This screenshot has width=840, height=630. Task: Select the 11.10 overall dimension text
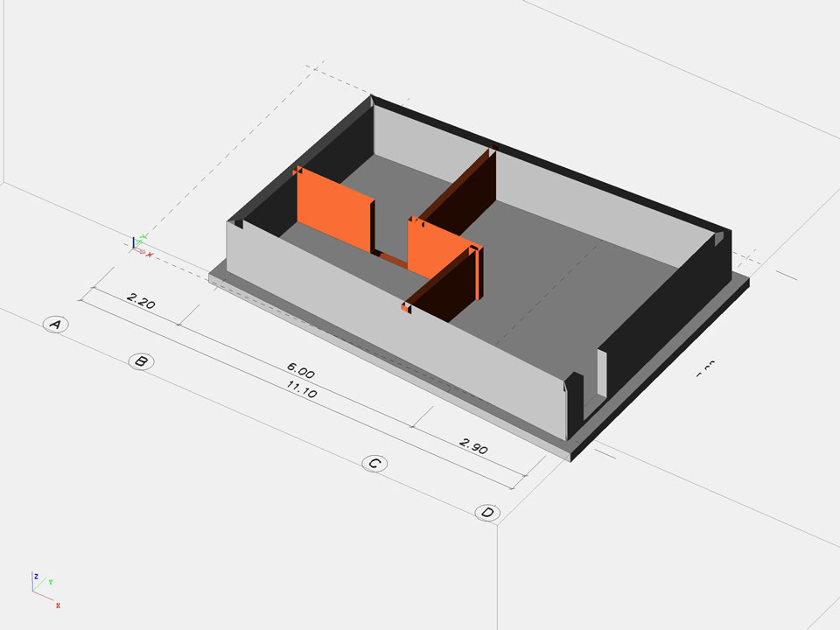tap(301, 390)
